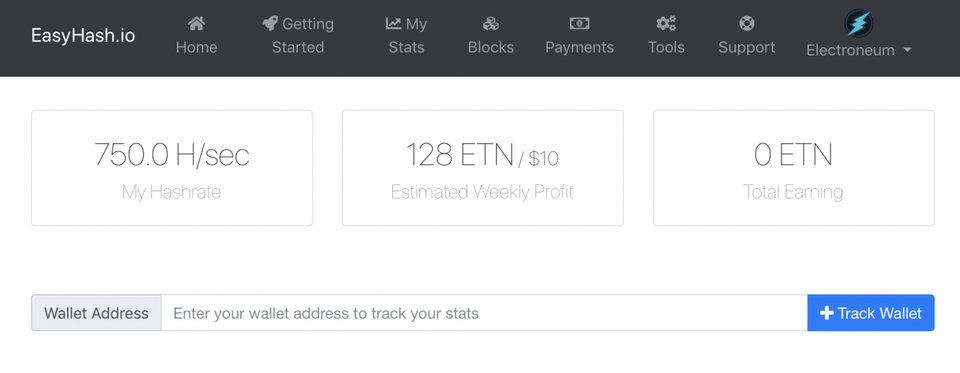
Task: Click the Payments money bill icon
Action: tap(579, 24)
